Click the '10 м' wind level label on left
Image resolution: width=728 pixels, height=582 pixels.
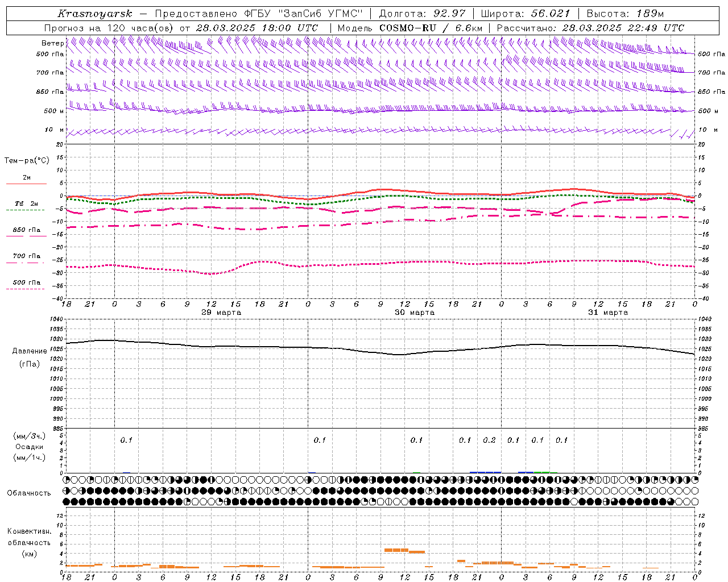coord(54,130)
